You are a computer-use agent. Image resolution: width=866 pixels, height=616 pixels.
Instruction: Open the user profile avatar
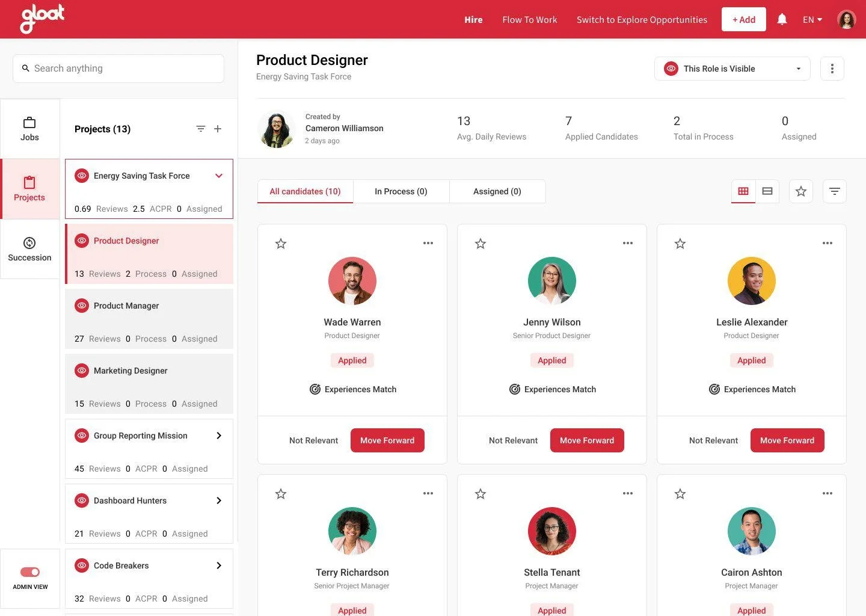coord(847,19)
